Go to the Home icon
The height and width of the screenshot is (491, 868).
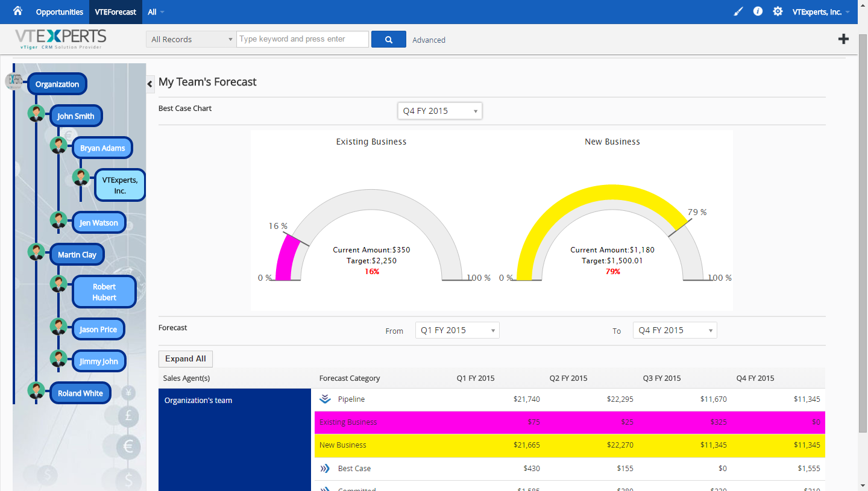tap(17, 11)
